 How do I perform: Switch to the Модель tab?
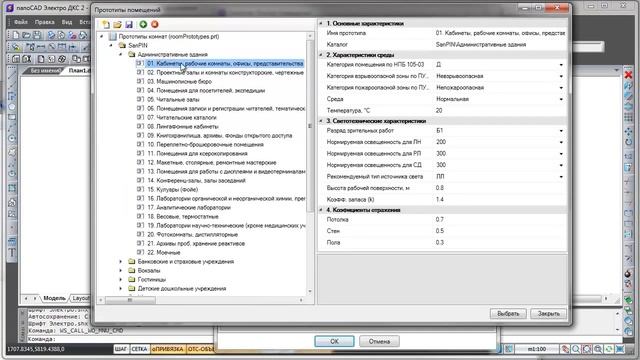click(54, 298)
